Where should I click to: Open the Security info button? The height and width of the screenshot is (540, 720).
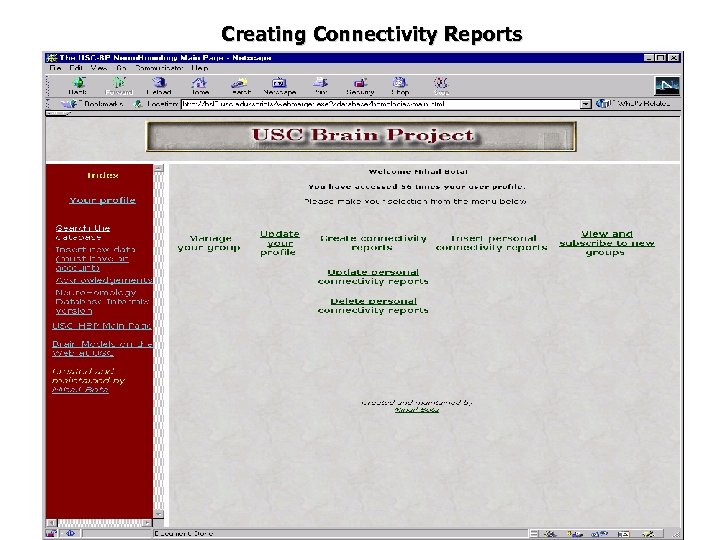point(360,86)
